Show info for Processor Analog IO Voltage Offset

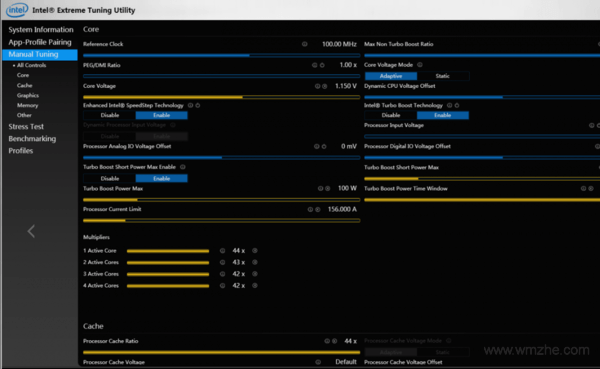tap(316, 146)
